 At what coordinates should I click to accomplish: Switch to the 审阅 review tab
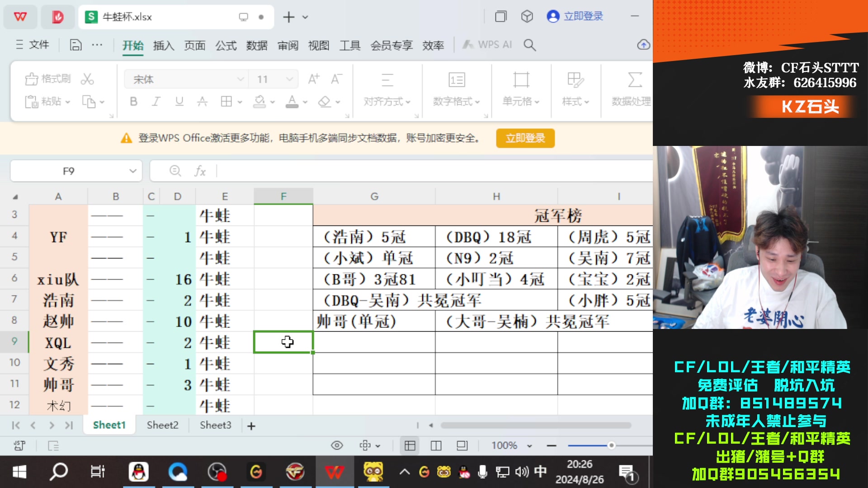pos(288,45)
